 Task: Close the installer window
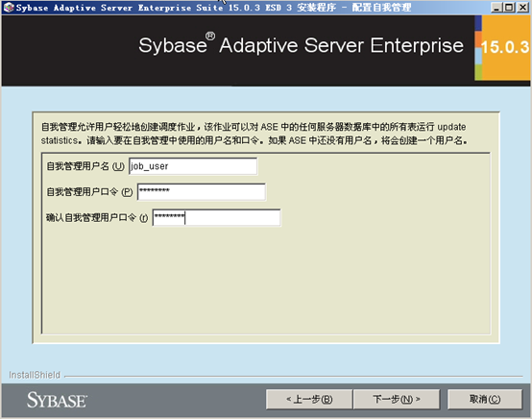[522, 8]
